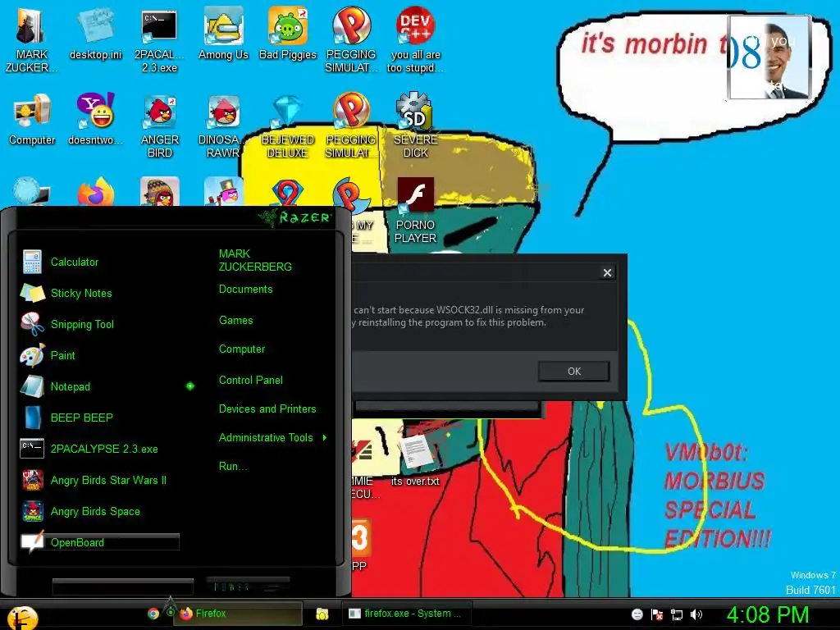The width and height of the screenshot is (840, 630).
Task: Click the network tray icon
Action: 676,614
